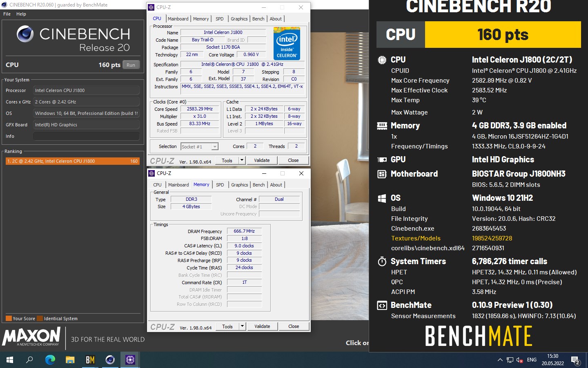The height and width of the screenshot is (368, 588).
Task: Click the Your Score legend swatch
Action: [x=9, y=319]
